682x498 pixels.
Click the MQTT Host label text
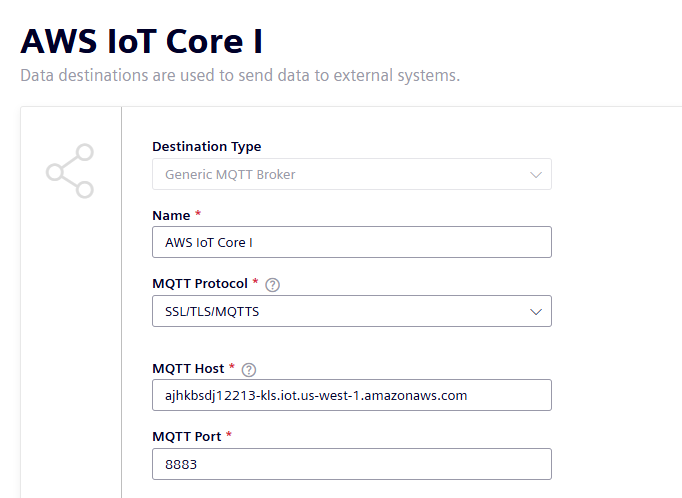tap(188, 369)
